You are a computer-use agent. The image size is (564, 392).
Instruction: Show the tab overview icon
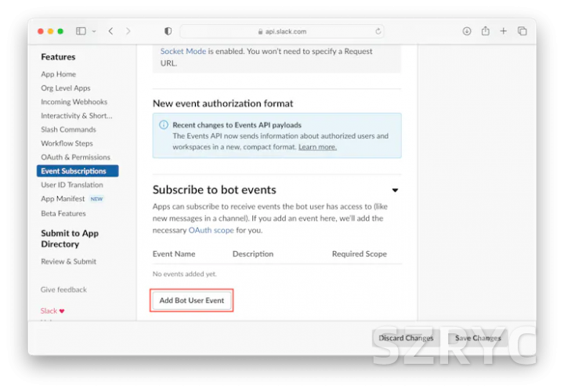(x=522, y=31)
